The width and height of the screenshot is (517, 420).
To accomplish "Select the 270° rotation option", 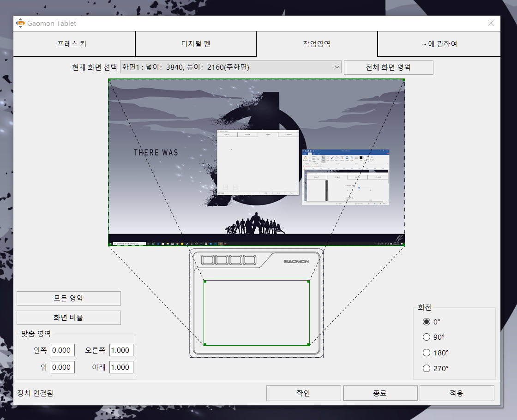I will pos(427,368).
